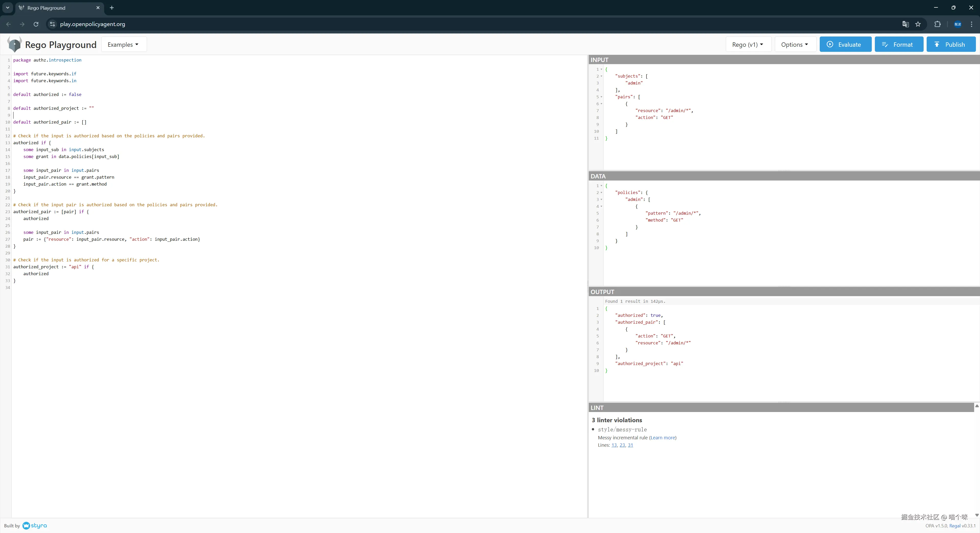Bookmark this page with star icon
The height and width of the screenshot is (533, 980).
tap(918, 24)
